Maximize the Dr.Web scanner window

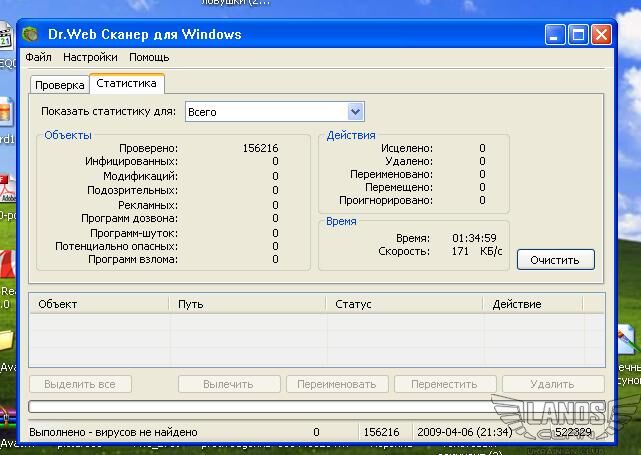(578, 35)
